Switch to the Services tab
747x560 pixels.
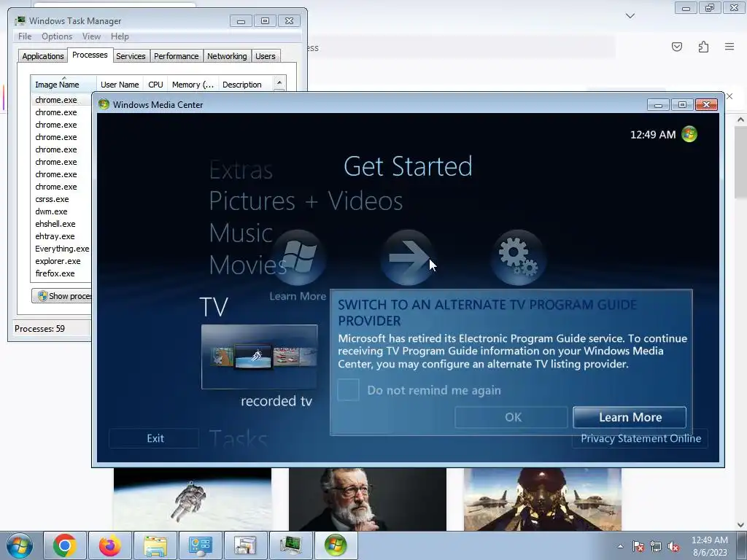(x=131, y=55)
